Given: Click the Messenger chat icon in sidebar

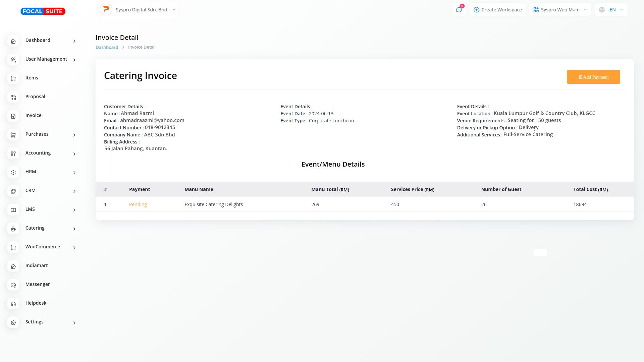Looking at the screenshot, I should coord(13,285).
